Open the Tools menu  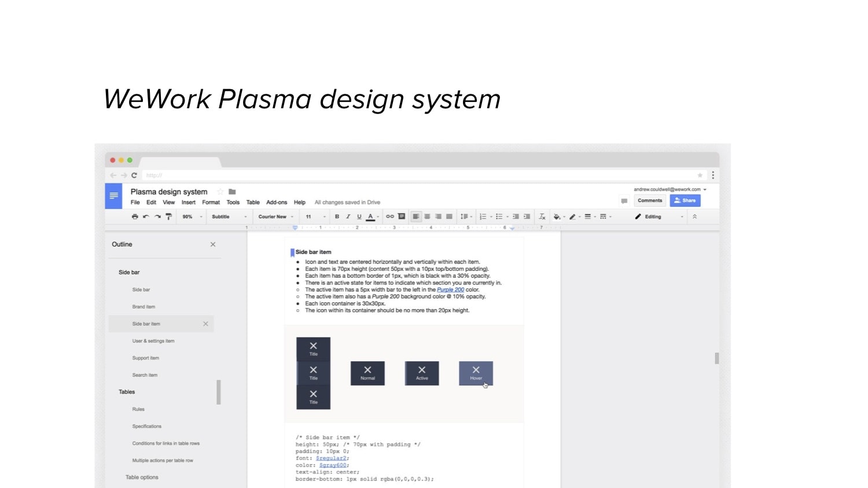[x=233, y=203]
